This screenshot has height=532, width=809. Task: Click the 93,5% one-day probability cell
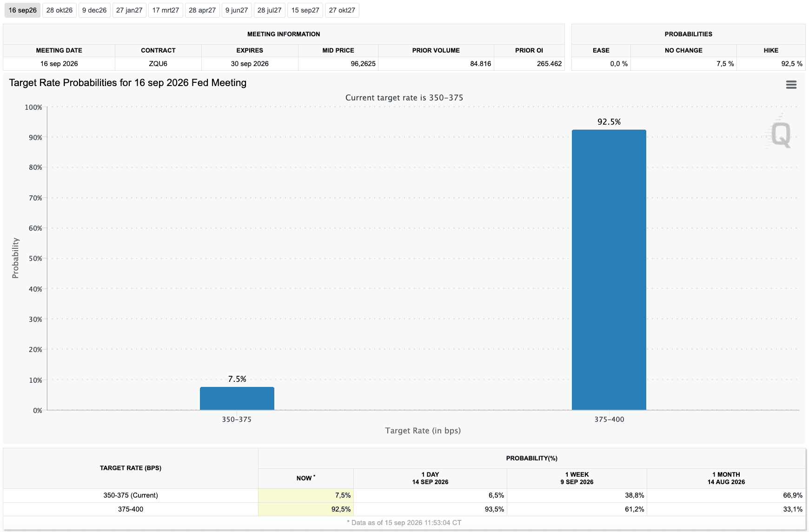(430, 509)
